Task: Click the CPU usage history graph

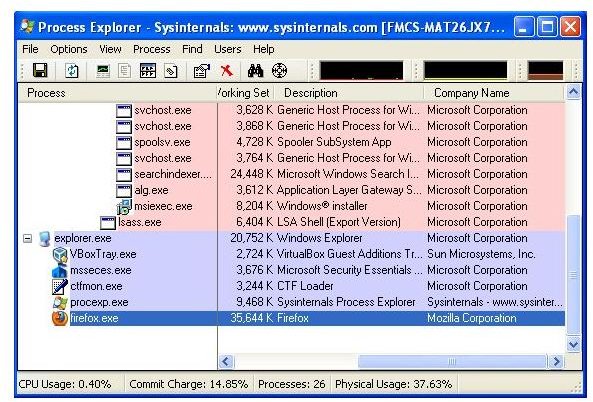Action: pyautogui.click(x=362, y=71)
